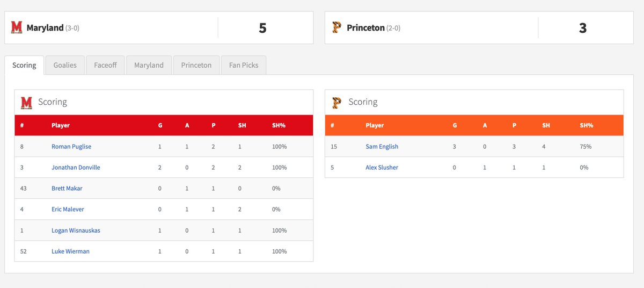Click Alex Slusher's 0% shooting percentage

point(584,168)
